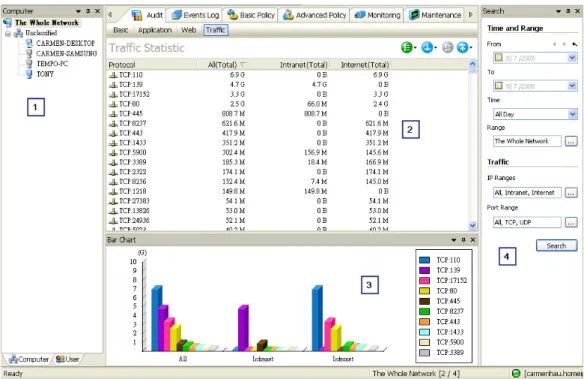Click The Whole Network root icon
Screen dimensions: 584x379
(x=7, y=23)
